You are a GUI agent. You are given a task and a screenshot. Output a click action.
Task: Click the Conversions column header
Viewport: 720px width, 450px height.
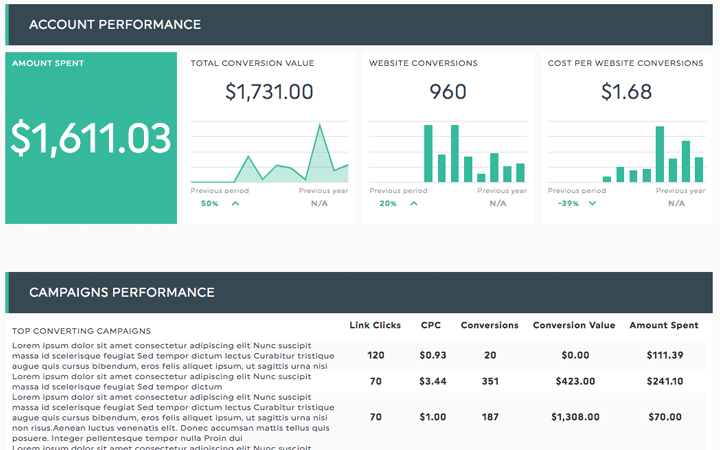pos(489,325)
